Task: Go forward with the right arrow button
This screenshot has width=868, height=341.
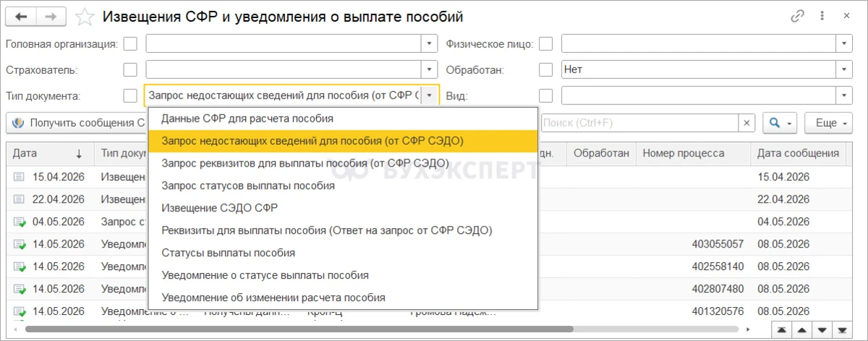Action: 51,16
